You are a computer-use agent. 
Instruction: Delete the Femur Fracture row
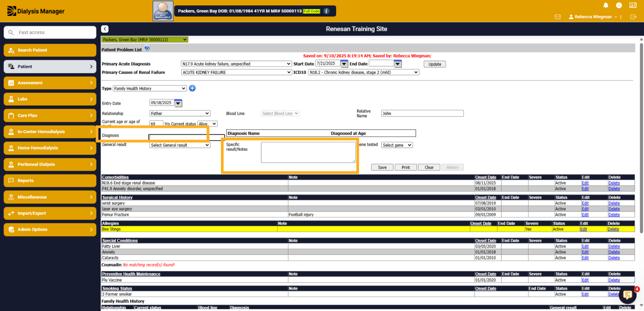click(x=614, y=215)
